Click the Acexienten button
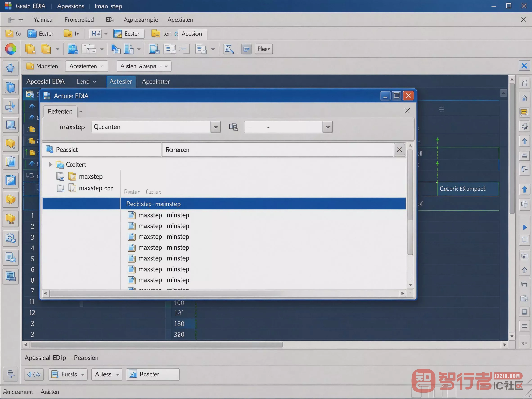This screenshot has height=399, width=532. coord(87,66)
